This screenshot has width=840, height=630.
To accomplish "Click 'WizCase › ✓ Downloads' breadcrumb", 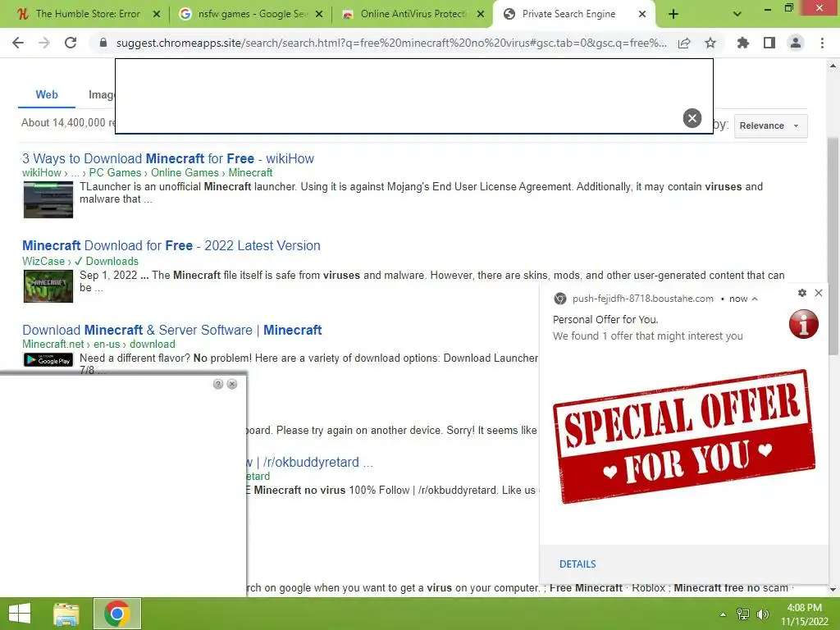I will pos(80,261).
